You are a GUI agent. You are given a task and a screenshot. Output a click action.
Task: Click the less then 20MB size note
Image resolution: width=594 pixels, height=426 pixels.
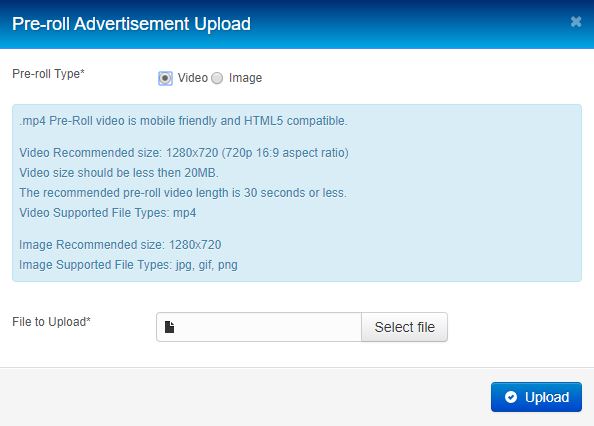(x=119, y=173)
